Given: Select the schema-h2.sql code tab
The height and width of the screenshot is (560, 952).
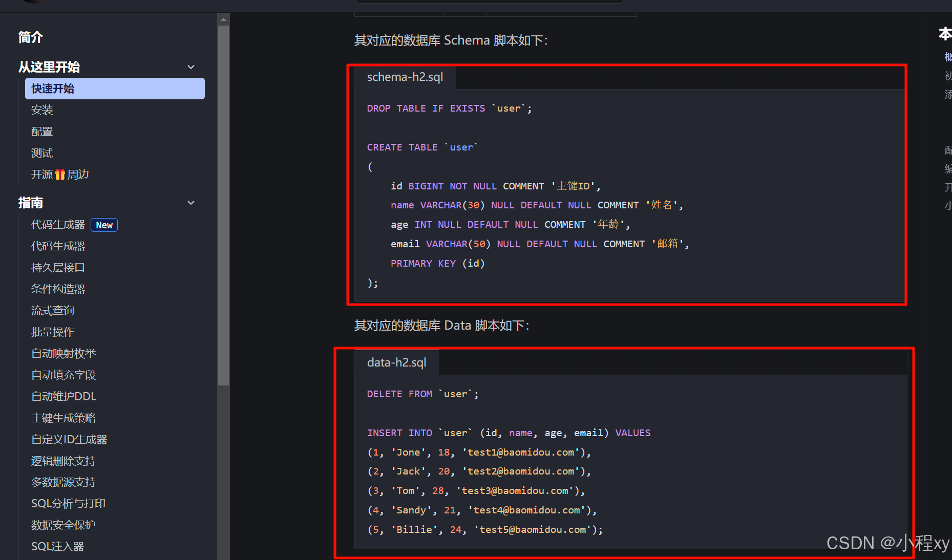Looking at the screenshot, I should [x=405, y=77].
